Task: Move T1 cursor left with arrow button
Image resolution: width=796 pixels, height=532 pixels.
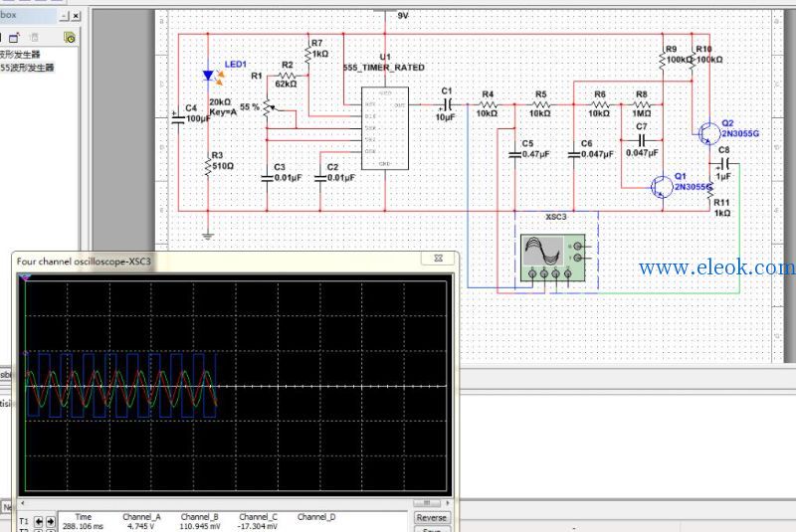Action: click(x=39, y=521)
